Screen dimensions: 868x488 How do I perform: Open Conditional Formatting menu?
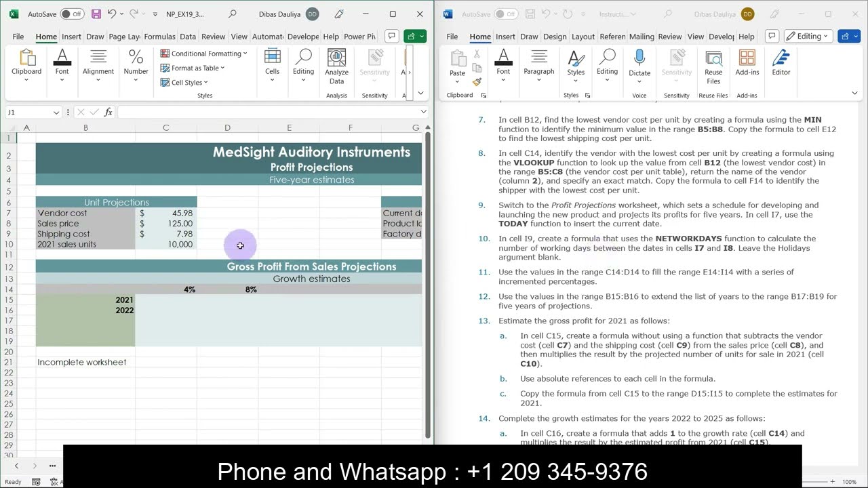tap(204, 54)
